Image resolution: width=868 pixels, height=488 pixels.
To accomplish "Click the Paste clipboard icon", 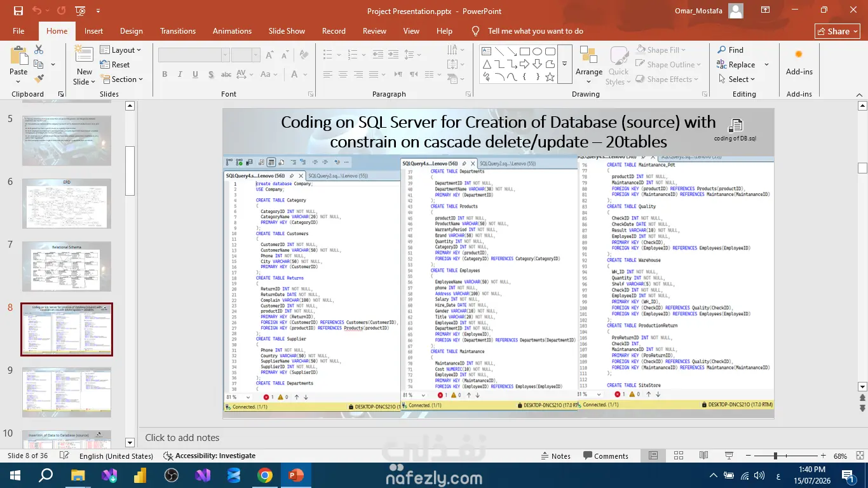I will pos(18,55).
